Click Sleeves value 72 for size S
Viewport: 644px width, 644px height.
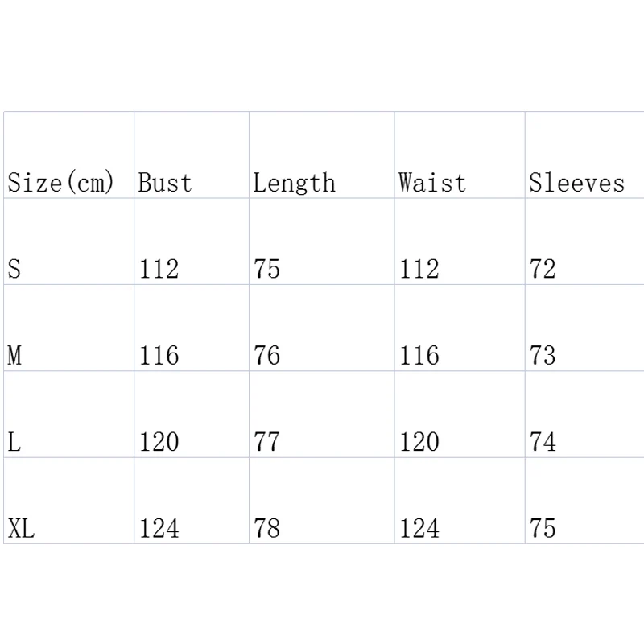point(543,269)
